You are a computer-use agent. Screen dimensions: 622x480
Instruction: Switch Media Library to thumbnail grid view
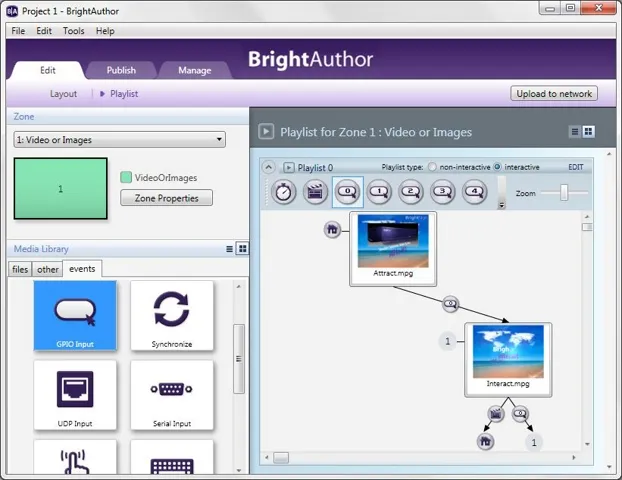pos(242,249)
